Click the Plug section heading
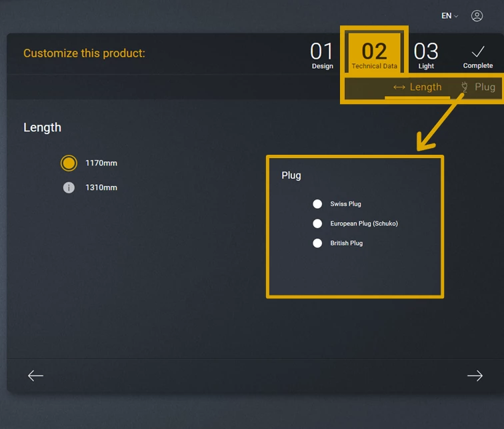Image resolution: width=504 pixels, height=429 pixels. pos(291,175)
